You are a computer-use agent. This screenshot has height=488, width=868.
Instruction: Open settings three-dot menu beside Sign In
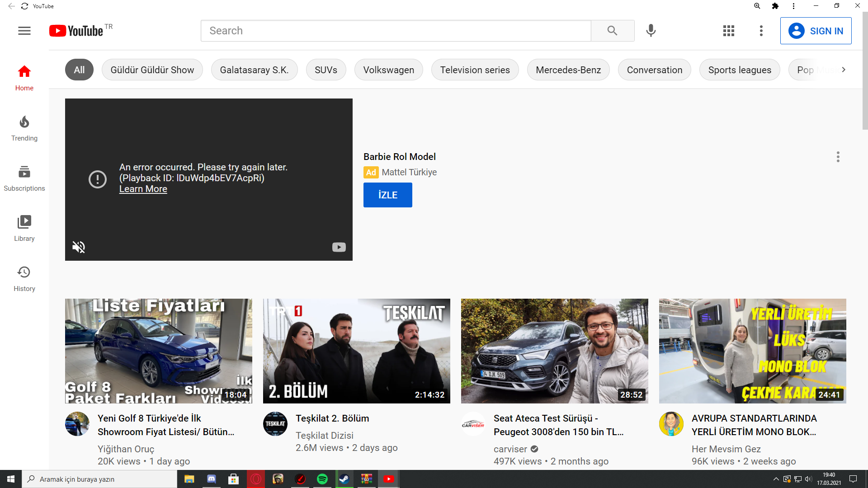click(x=761, y=31)
